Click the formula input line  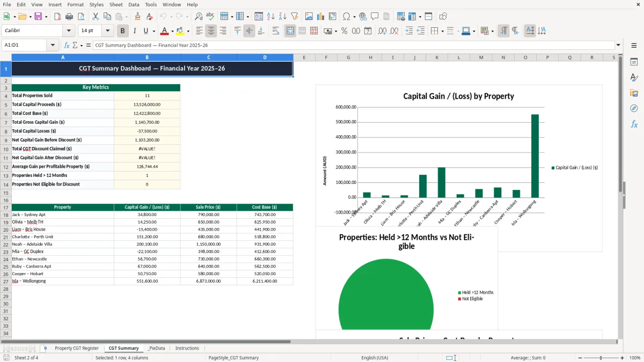point(353,46)
